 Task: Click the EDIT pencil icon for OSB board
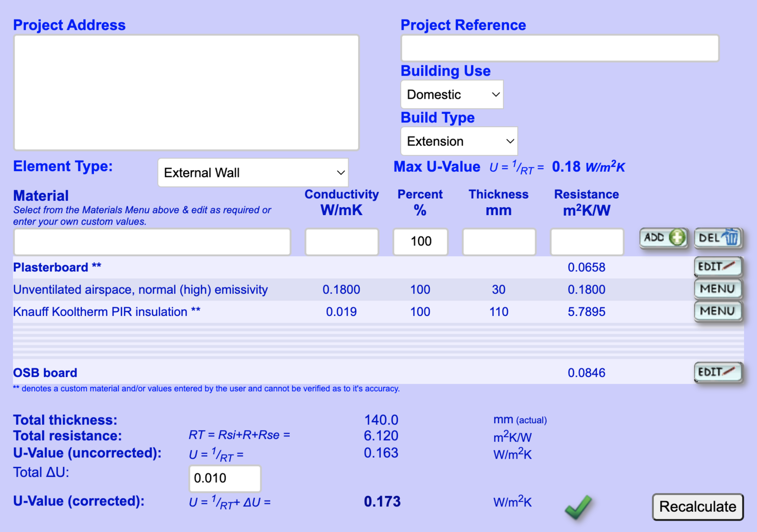pos(717,372)
